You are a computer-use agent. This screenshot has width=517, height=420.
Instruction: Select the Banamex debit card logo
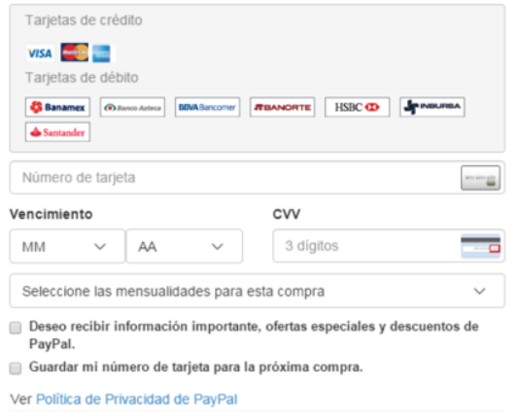coord(57,107)
